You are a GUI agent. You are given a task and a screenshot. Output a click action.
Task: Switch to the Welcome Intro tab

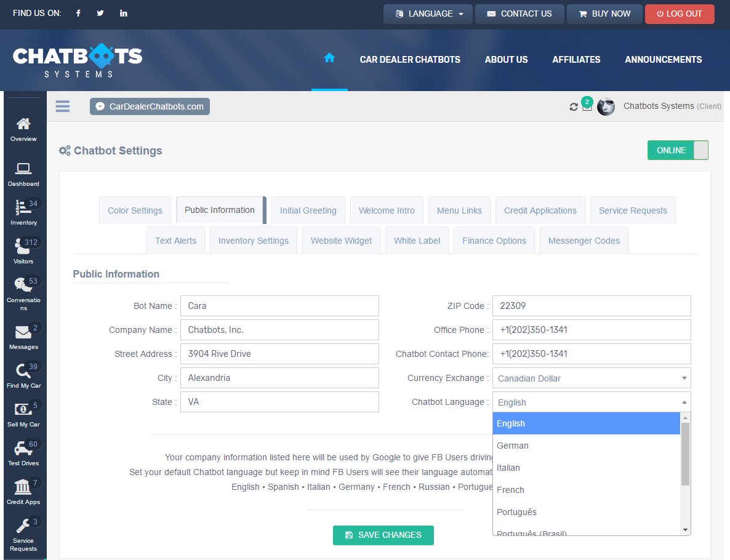click(x=387, y=210)
